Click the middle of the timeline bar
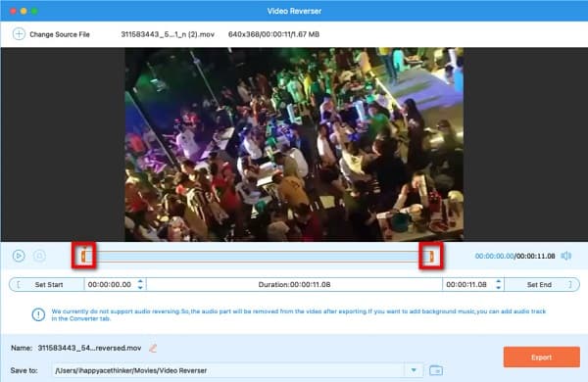588x382 pixels. click(258, 257)
